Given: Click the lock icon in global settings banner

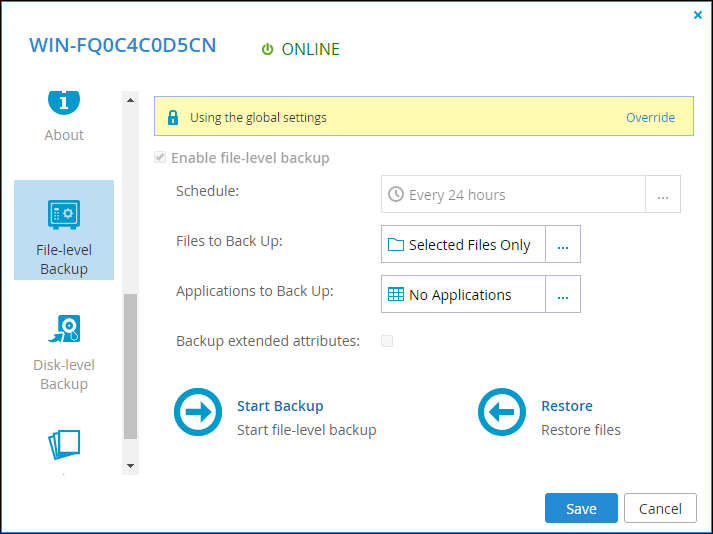Looking at the screenshot, I should tap(173, 117).
